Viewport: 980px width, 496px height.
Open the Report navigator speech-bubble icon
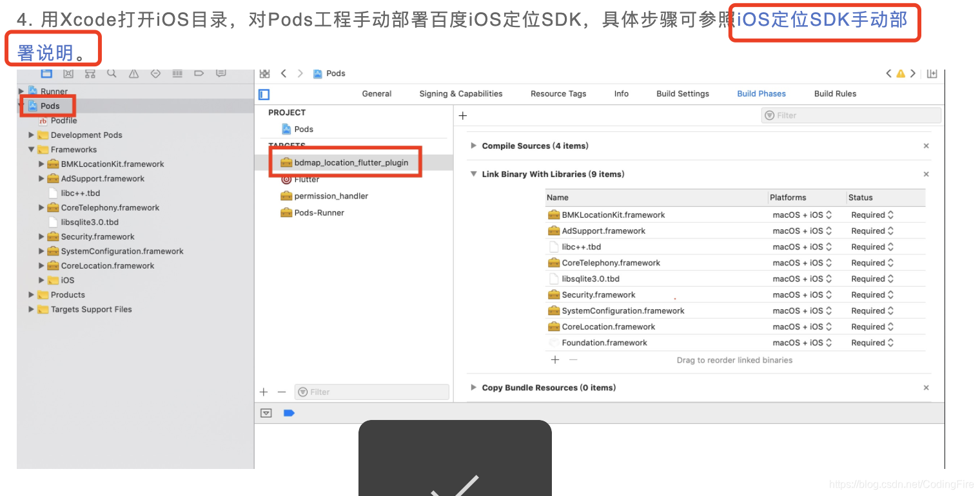click(x=221, y=73)
